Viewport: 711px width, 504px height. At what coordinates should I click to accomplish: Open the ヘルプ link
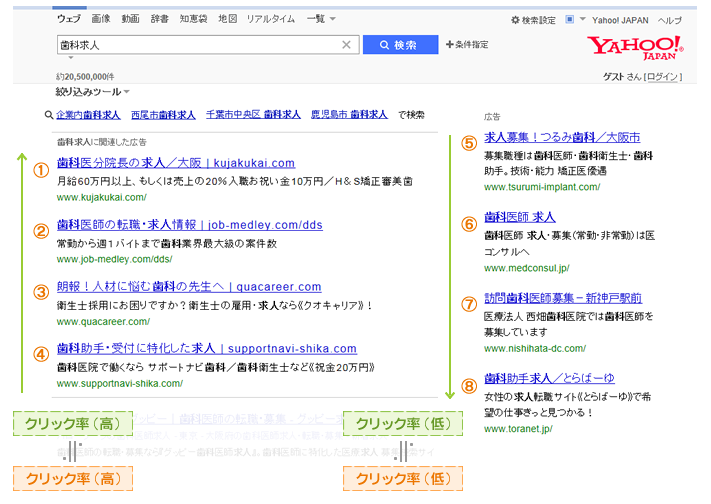pos(670,20)
